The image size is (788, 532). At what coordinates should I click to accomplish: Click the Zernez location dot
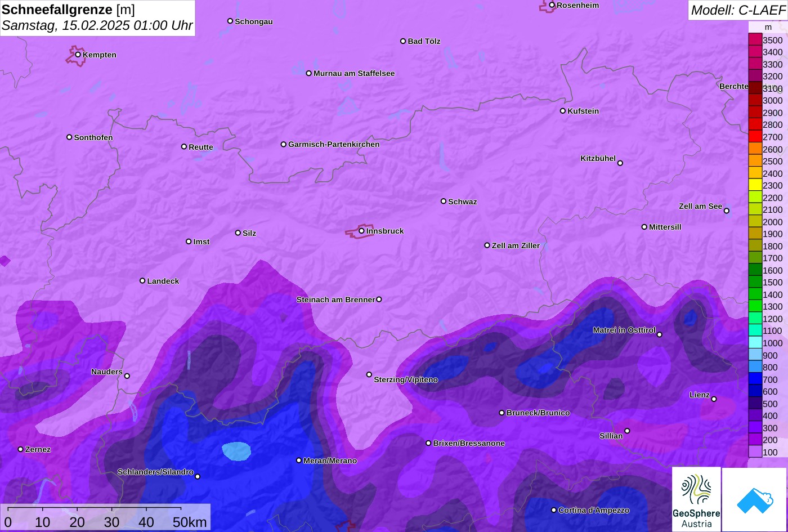pos(21,449)
